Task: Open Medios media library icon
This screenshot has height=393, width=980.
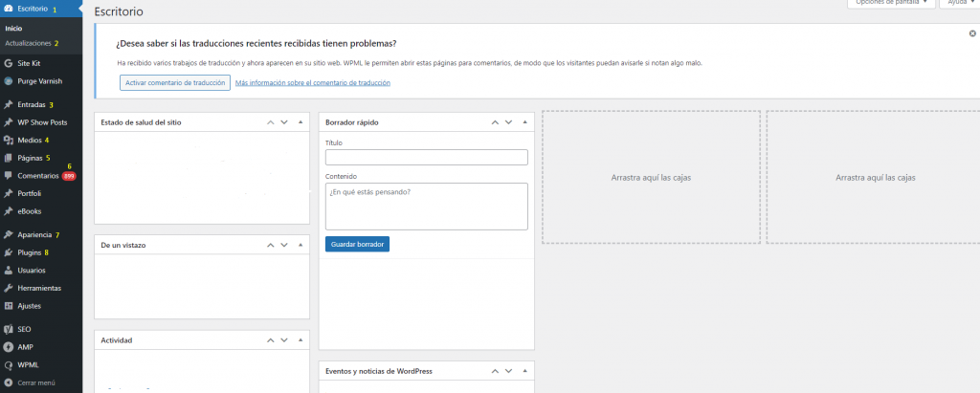Action: [x=8, y=140]
